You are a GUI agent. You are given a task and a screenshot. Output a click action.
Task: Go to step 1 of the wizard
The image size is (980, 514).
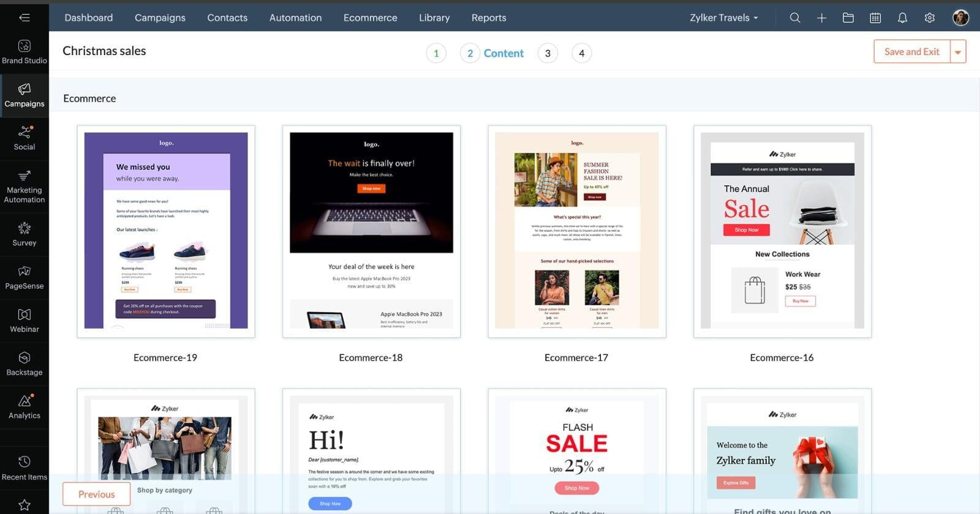point(436,53)
